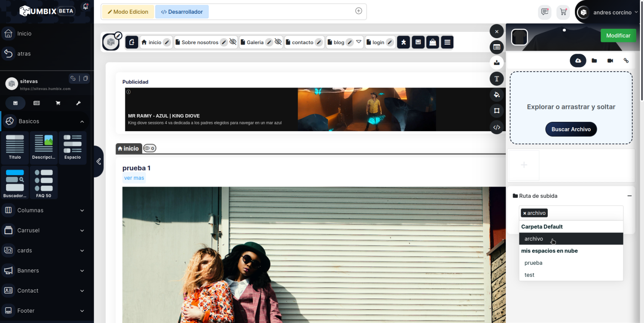644x323 pixels.
Task: Open the folder icon in upload panel
Action: tap(594, 60)
